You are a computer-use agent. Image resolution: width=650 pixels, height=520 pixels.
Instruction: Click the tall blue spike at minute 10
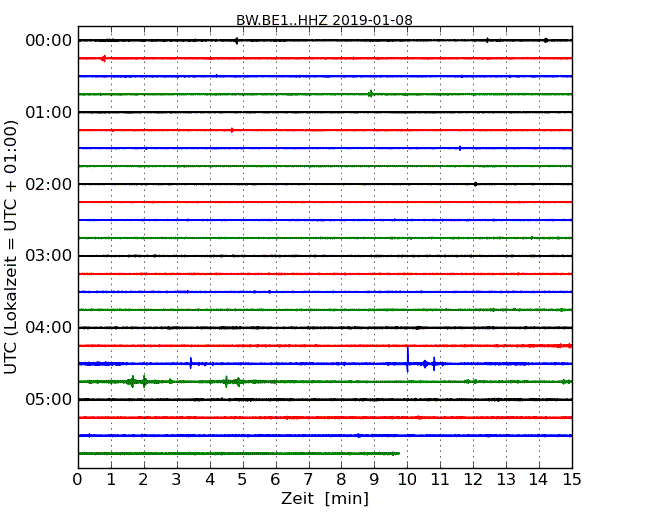point(408,359)
